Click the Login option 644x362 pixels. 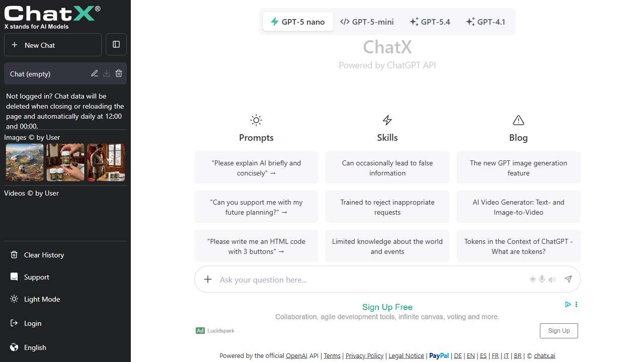point(33,323)
